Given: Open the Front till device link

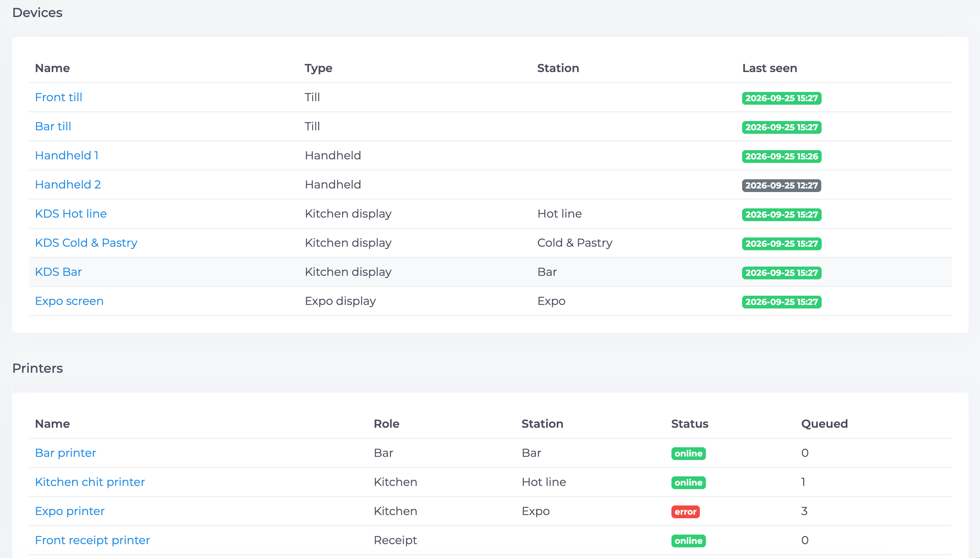Looking at the screenshot, I should pyautogui.click(x=59, y=97).
